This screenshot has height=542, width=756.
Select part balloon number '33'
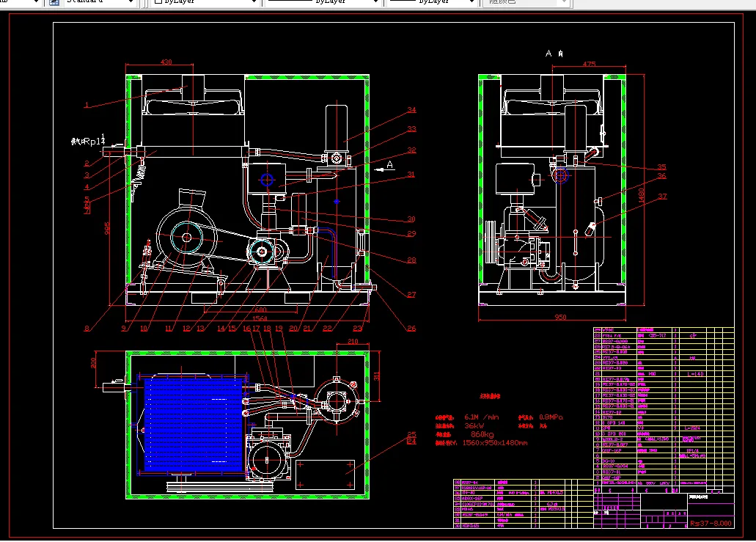411,129
